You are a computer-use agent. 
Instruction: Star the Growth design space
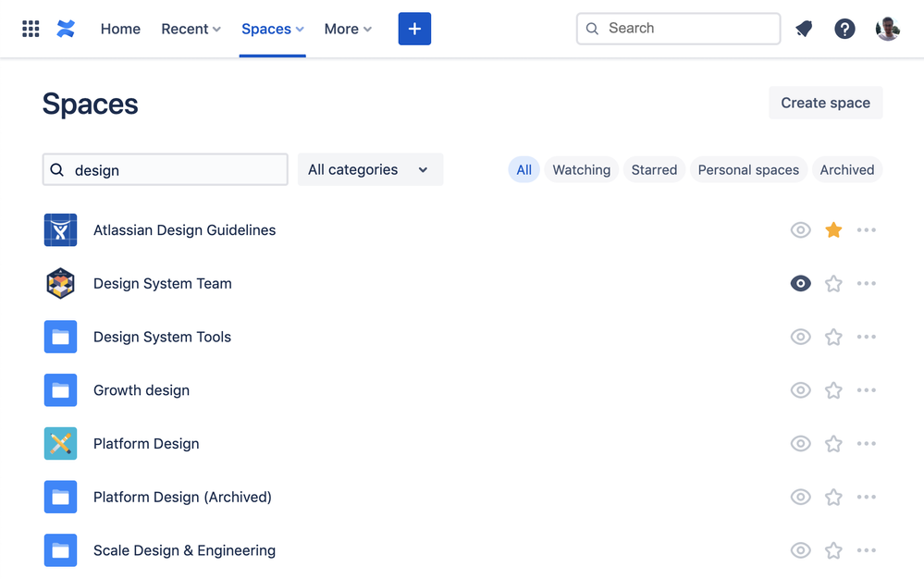832,389
